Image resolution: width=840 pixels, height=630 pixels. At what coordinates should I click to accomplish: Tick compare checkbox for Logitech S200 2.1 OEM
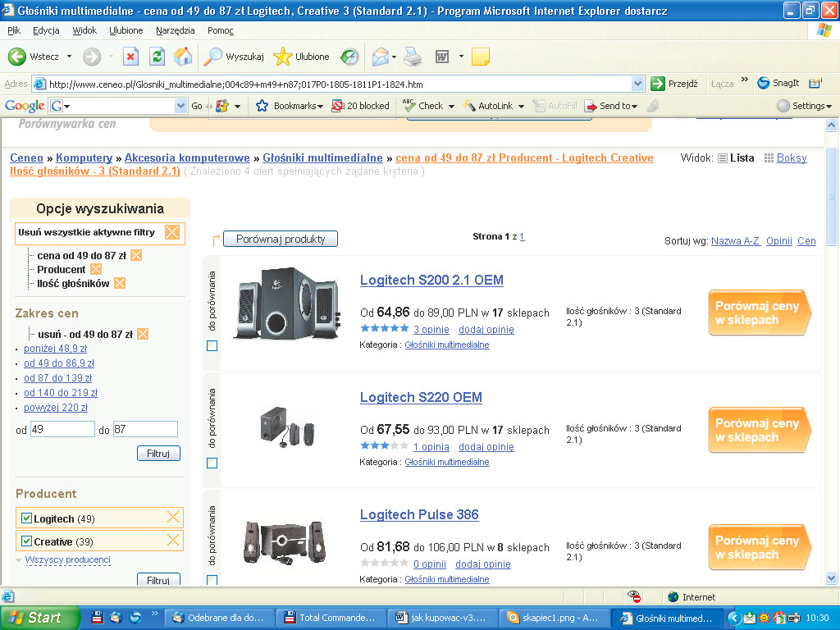212,346
